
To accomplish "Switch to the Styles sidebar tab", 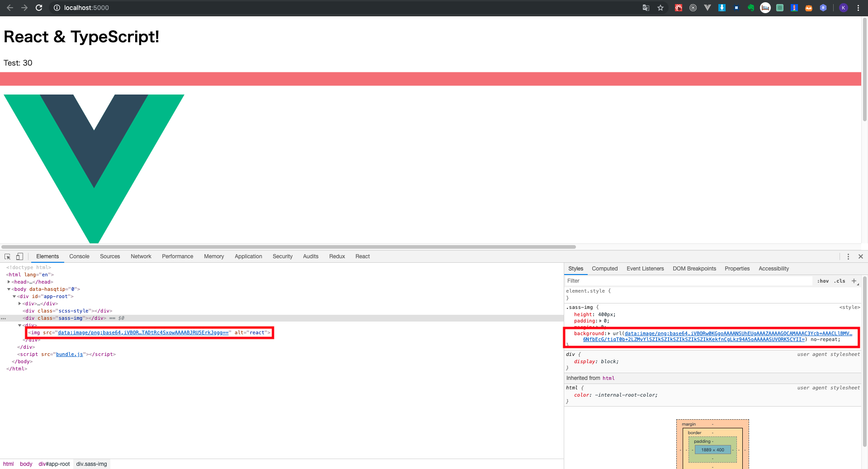I will (x=576, y=269).
